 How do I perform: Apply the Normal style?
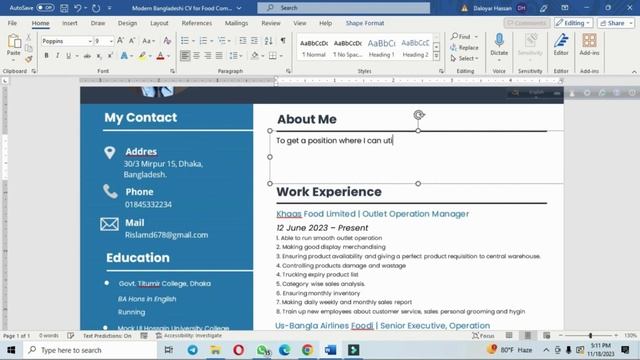313,48
